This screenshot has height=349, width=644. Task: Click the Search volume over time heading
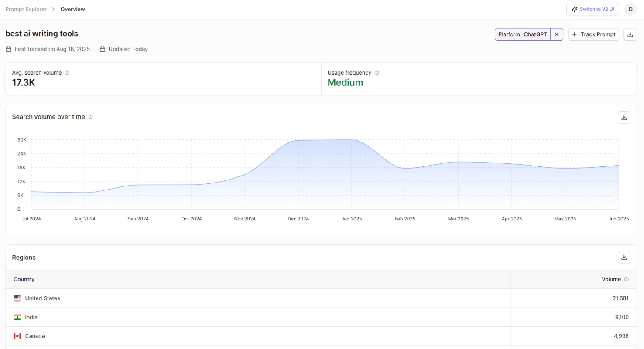(x=48, y=117)
